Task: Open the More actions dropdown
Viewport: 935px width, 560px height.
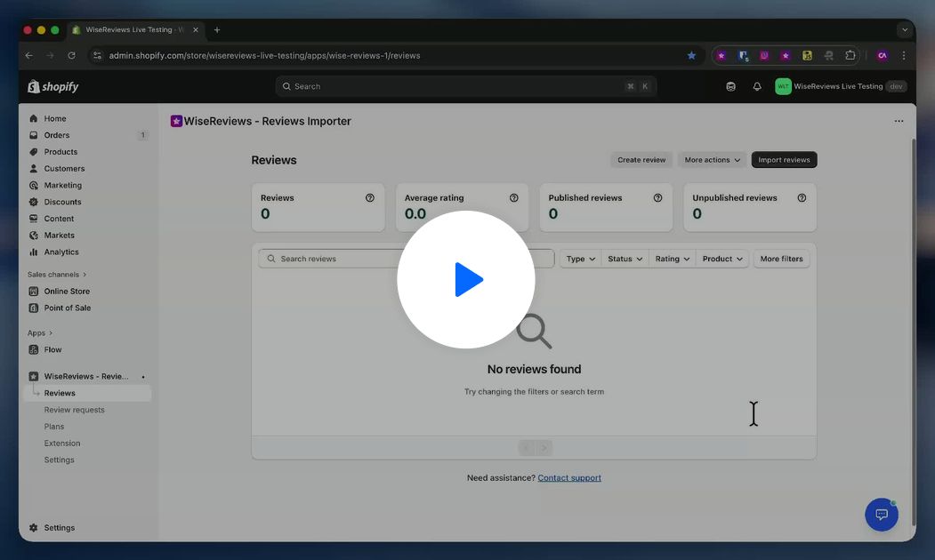Action: (712, 160)
